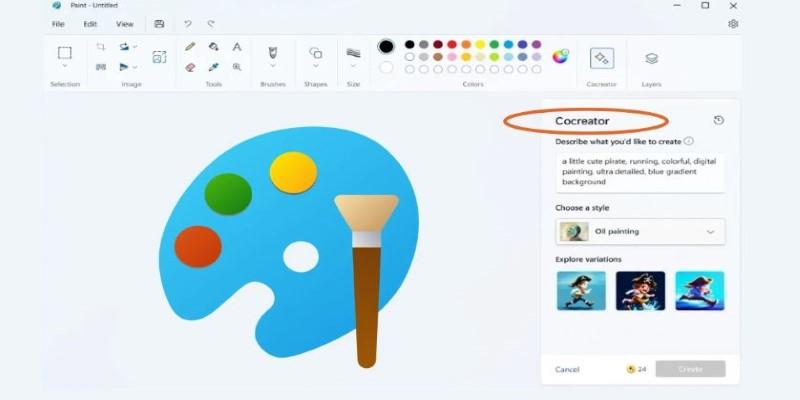Select the Pencil tool

pyautogui.click(x=190, y=47)
